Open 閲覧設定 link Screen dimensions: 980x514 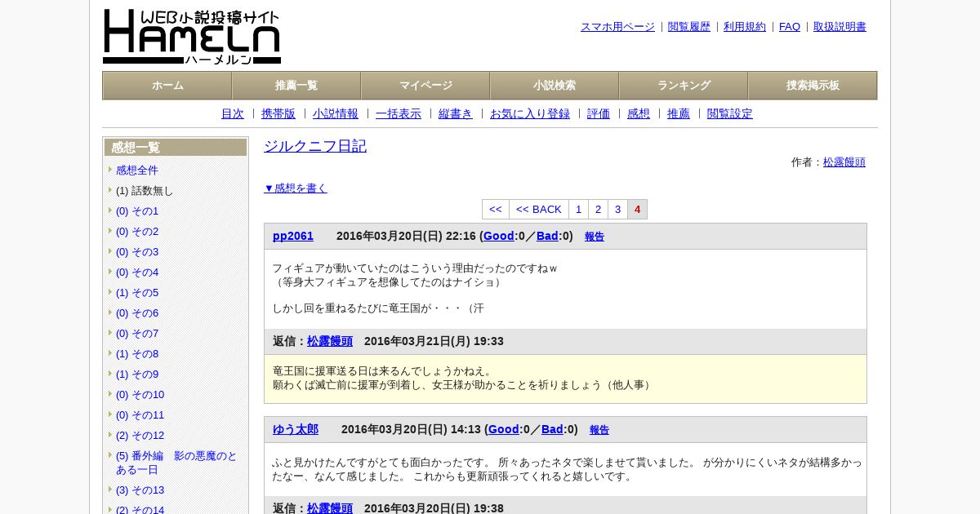730,114
